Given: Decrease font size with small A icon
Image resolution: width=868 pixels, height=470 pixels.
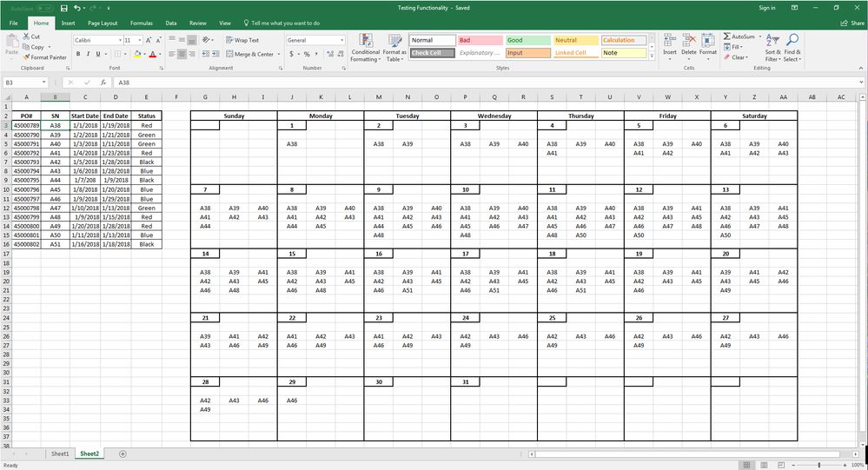Looking at the screenshot, I should click(158, 41).
